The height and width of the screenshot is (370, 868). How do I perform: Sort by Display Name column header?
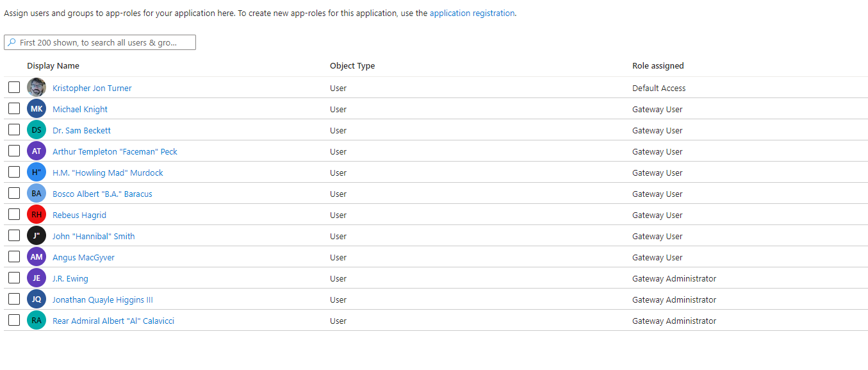(x=53, y=66)
